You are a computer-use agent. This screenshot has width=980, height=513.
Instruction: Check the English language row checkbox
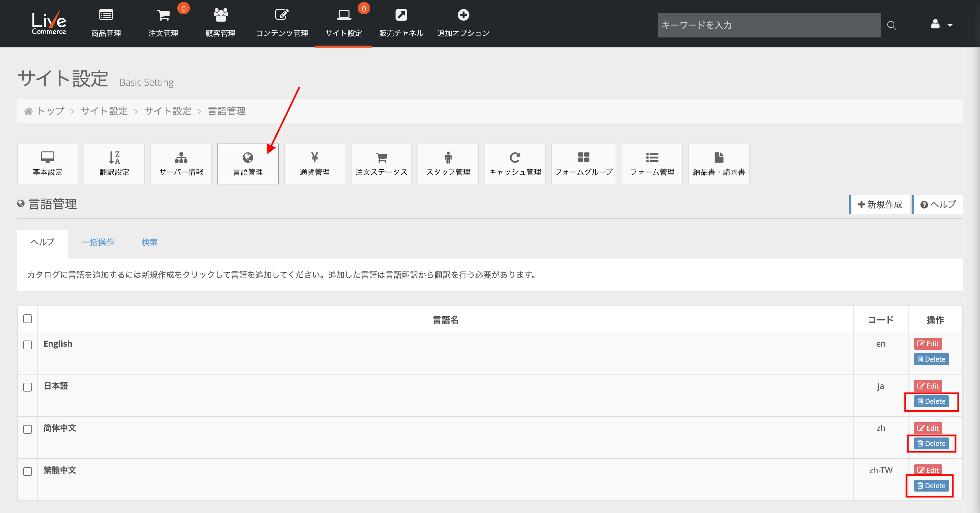click(27, 345)
